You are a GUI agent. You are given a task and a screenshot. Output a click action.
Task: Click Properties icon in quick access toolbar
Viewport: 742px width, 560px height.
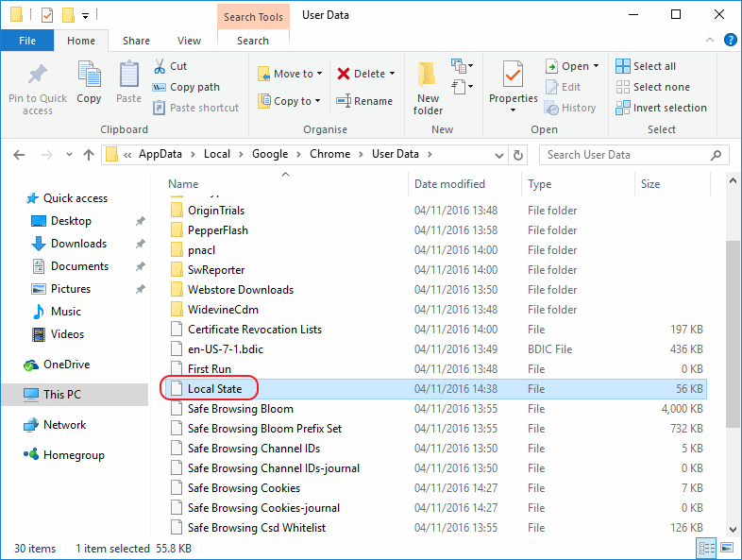coord(47,15)
